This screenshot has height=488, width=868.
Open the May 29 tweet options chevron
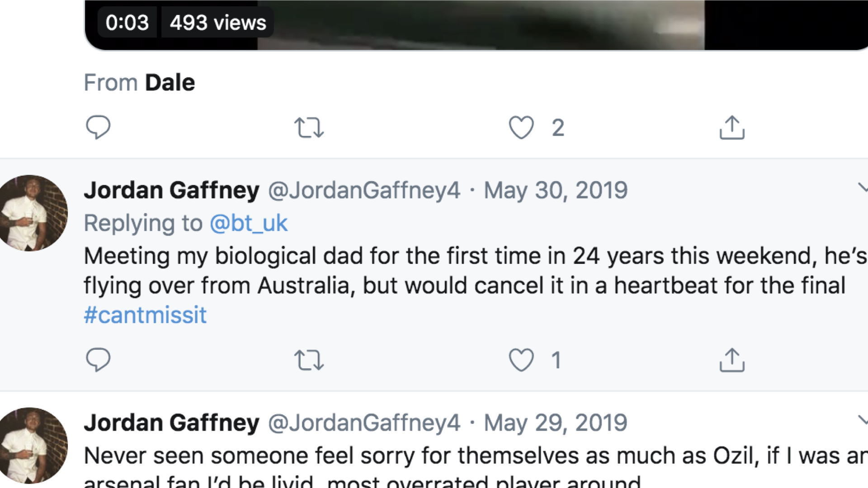point(863,421)
